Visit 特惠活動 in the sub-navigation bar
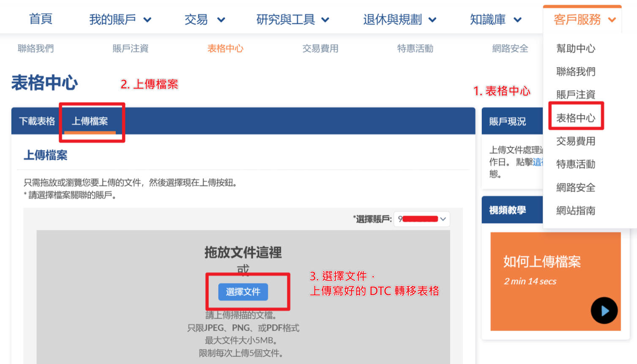 415,49
